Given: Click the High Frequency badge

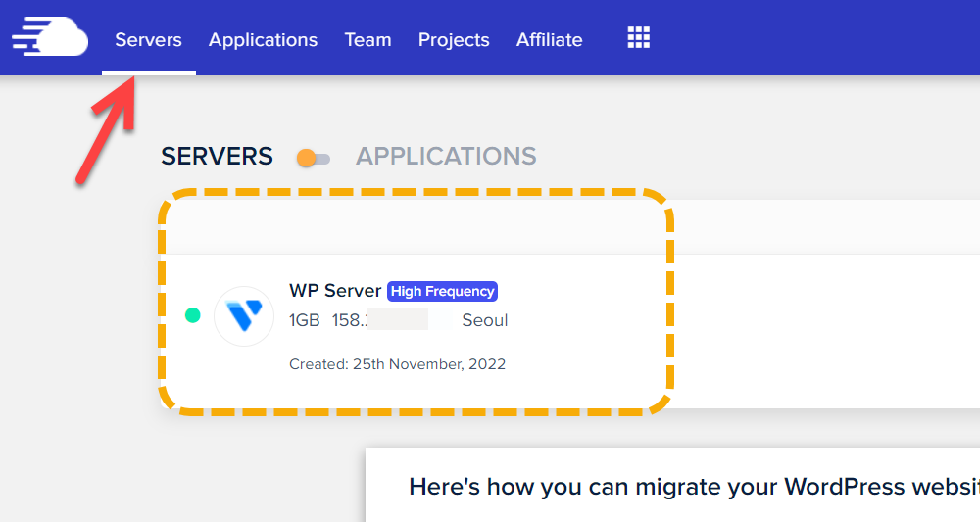Looking at the screenshot, I should pyautogui.click(x=443, y=291).
